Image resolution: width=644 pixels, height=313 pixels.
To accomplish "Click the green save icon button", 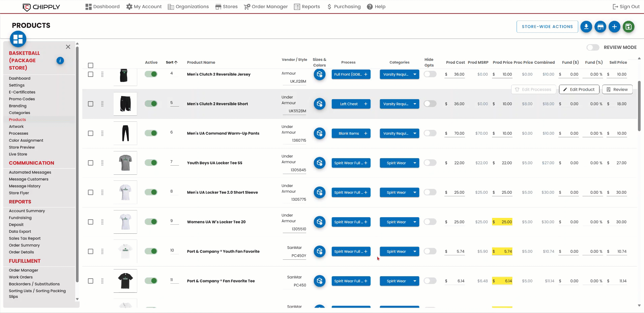I will point(628,27).
